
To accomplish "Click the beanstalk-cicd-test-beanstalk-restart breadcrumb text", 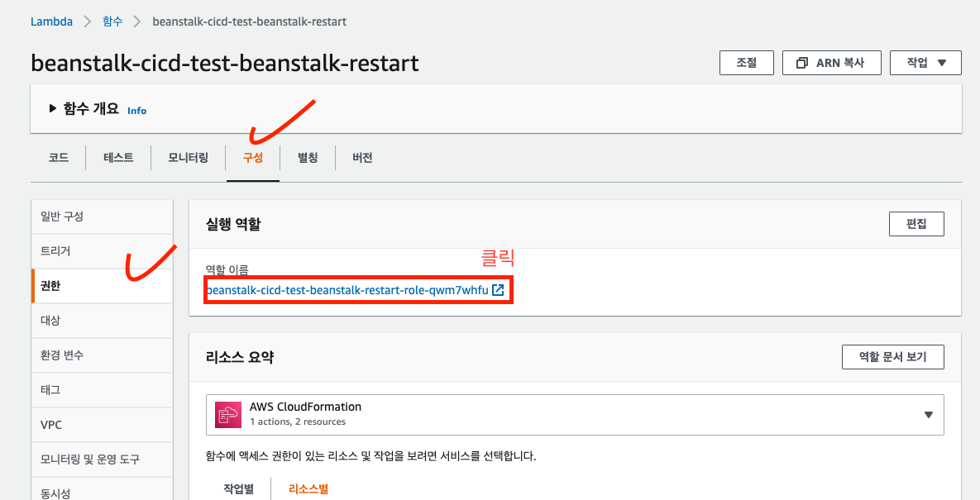I will coord(250,21).
